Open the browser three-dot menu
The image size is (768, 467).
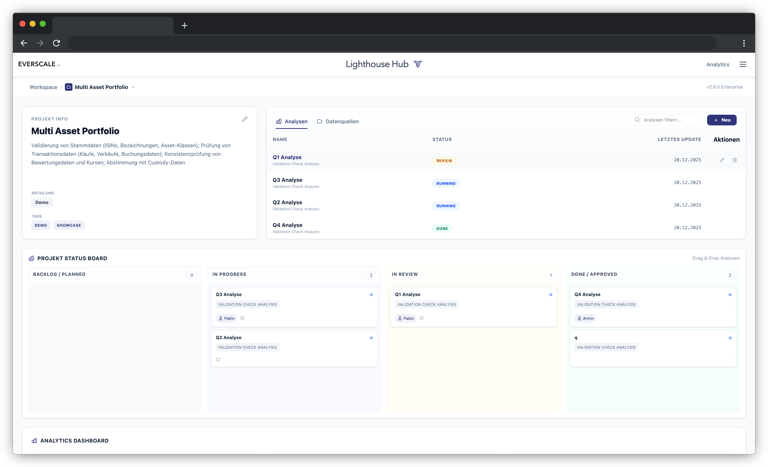[744, 43]
